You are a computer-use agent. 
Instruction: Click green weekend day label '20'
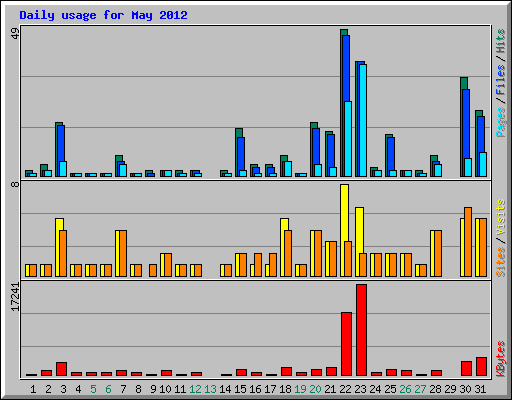coord(315,389)
